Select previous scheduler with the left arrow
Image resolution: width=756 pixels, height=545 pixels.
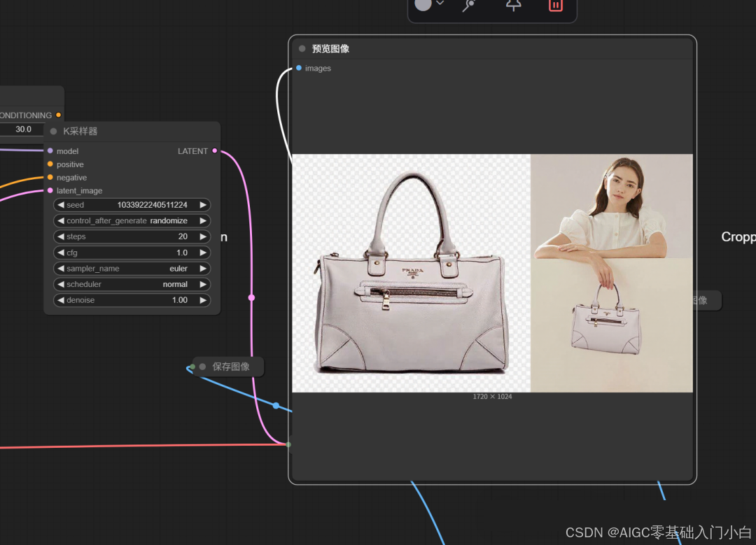(61, 284)
